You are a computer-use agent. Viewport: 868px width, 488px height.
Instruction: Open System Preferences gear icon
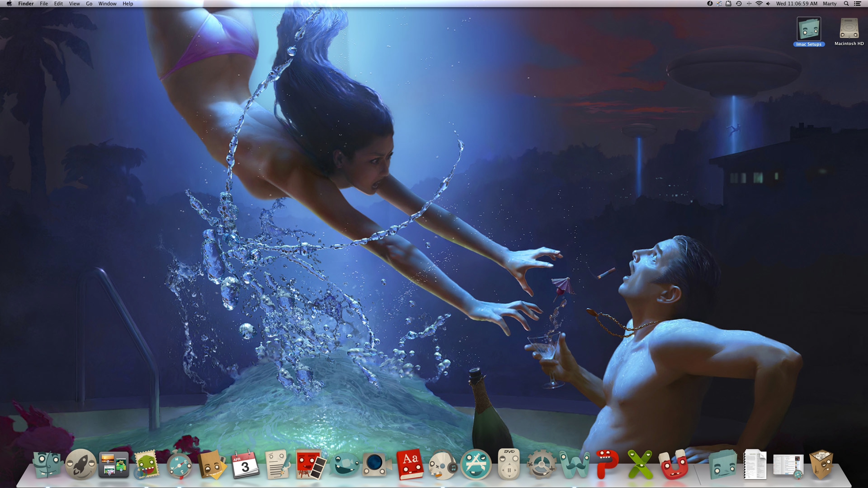tap(541, 464)
